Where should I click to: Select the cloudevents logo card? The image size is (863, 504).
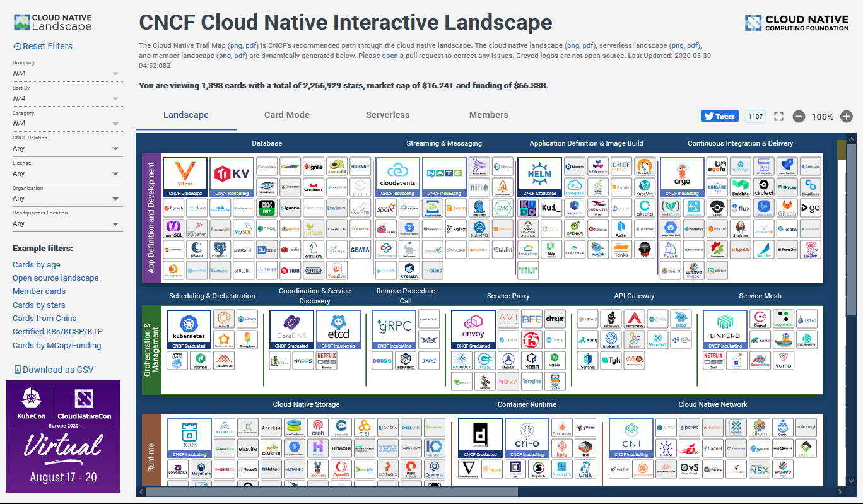(x=397, y=177)
